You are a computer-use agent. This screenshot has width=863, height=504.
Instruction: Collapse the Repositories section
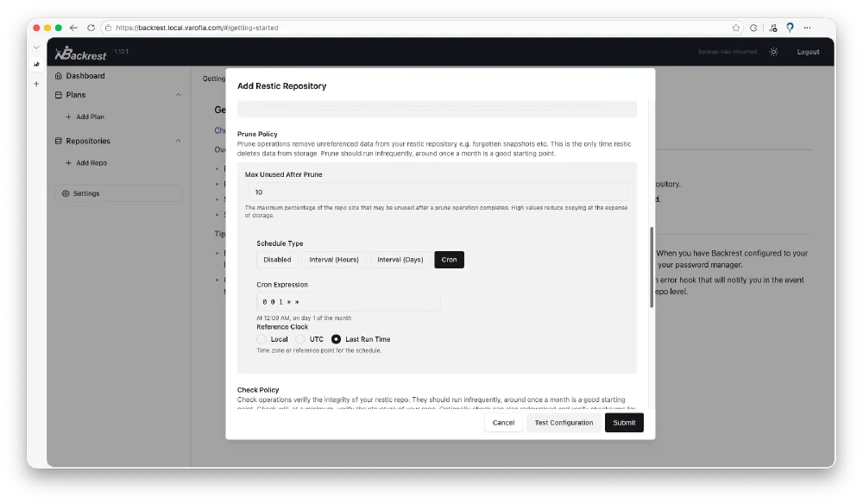coord(179,141)
